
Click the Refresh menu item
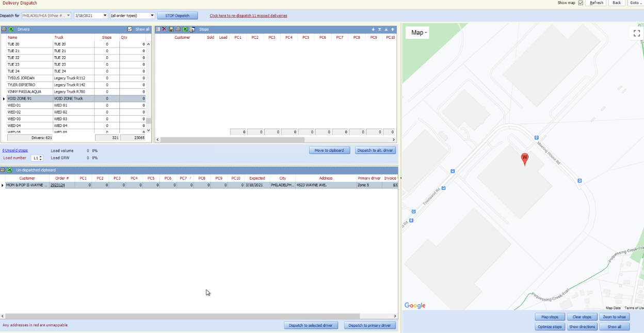pyautogui.click(x=597, y=3)
